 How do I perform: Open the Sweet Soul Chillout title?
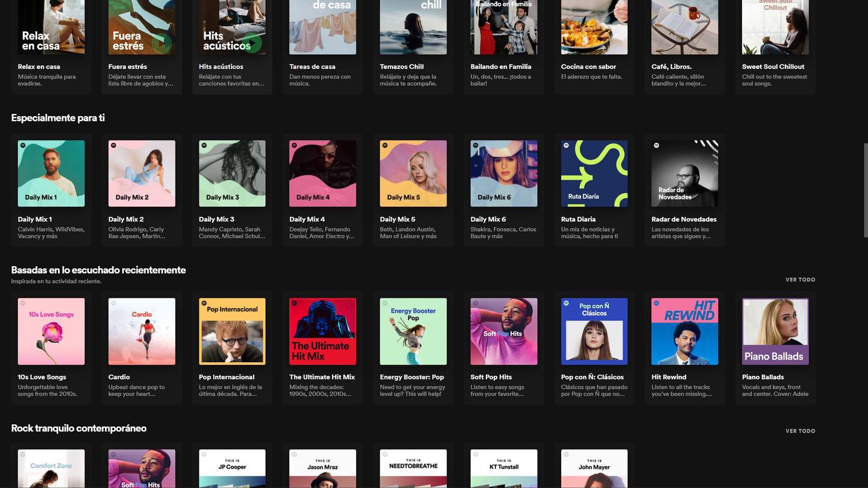coord(773,67)
